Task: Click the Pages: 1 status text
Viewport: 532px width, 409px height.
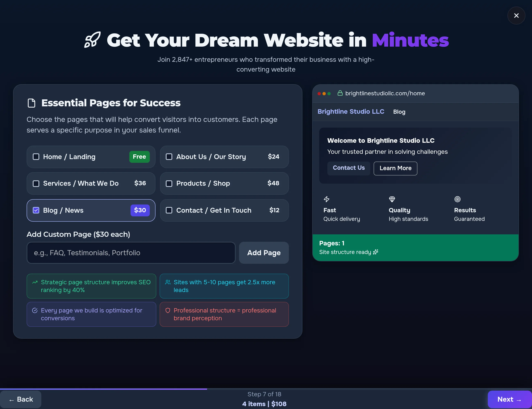Action: click(x=331, y=243)
